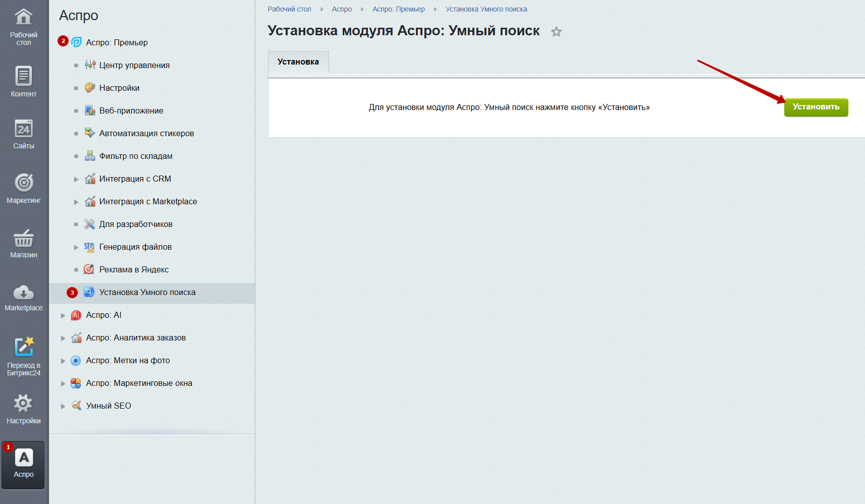
Task: Expand the Аспро: AI tree node
Action: [63, 315]
